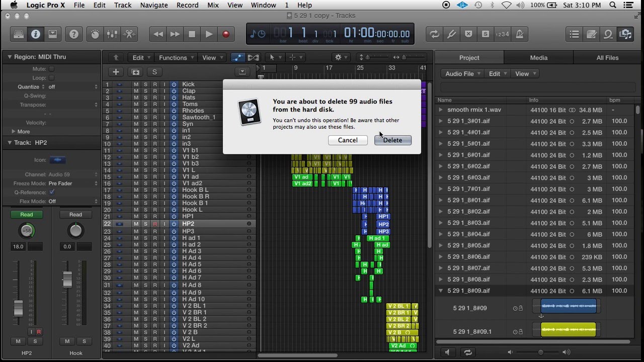This screenshot has width=644, height=362.
Task: Toggle the Solo S control-bar button
Action: (x=485, y=34)
